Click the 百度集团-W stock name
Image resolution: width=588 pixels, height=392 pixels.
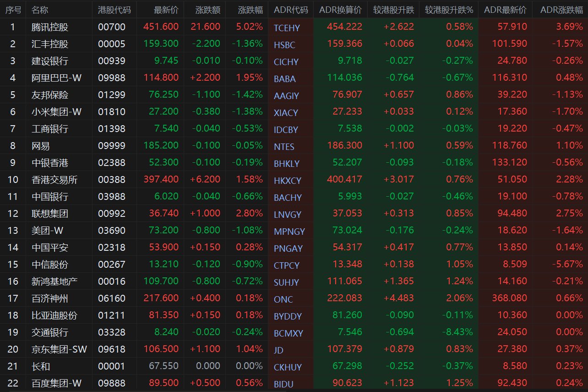click(x=57, y=383)
